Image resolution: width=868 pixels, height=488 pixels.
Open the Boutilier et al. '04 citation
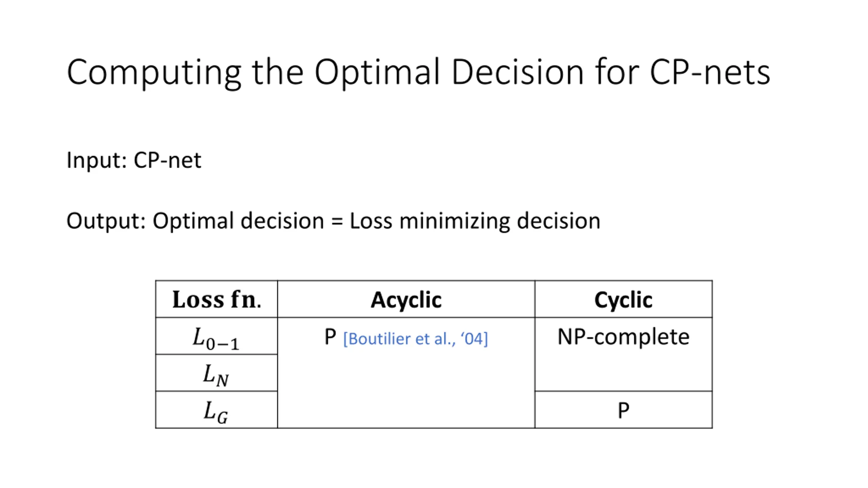(415, 339)
